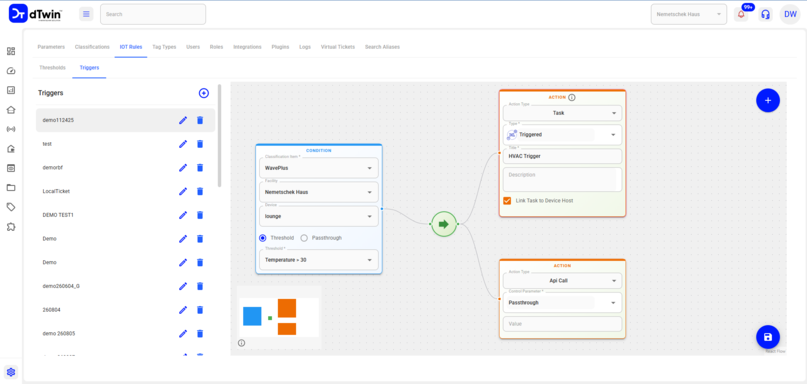Delete the DEMO TEST1 trigger

(x=200, y=215)
